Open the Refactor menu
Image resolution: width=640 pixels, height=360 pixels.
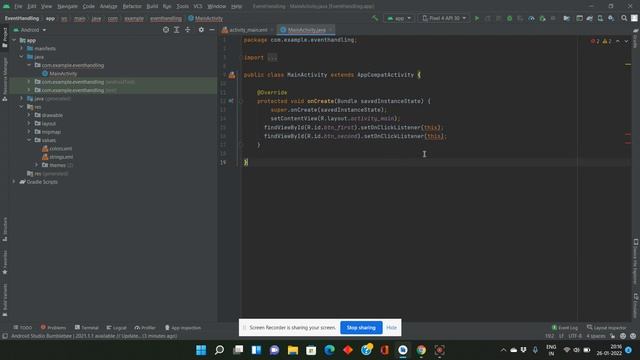pos(132,7)
